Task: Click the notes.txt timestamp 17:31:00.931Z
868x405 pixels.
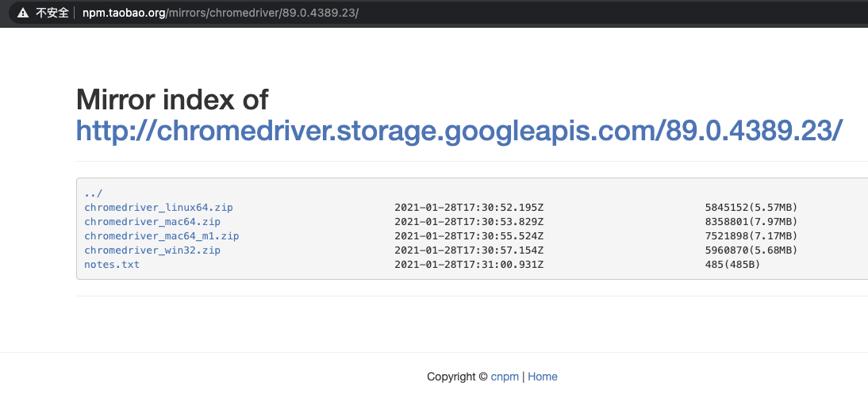Action: (x=469, y=265)
